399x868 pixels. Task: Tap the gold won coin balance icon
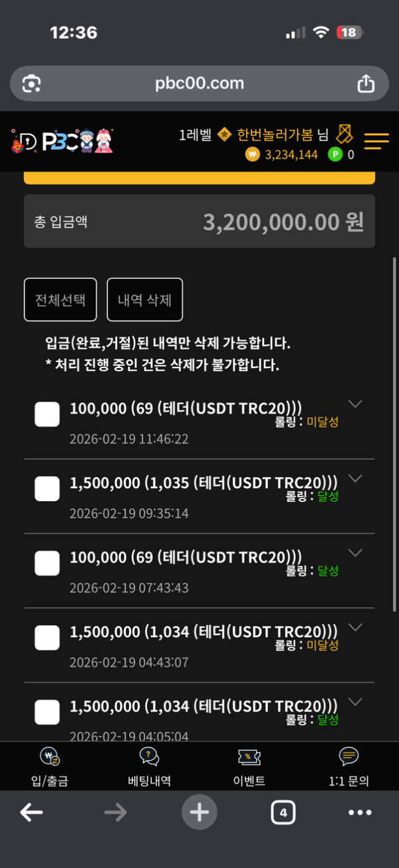point(252,155)
